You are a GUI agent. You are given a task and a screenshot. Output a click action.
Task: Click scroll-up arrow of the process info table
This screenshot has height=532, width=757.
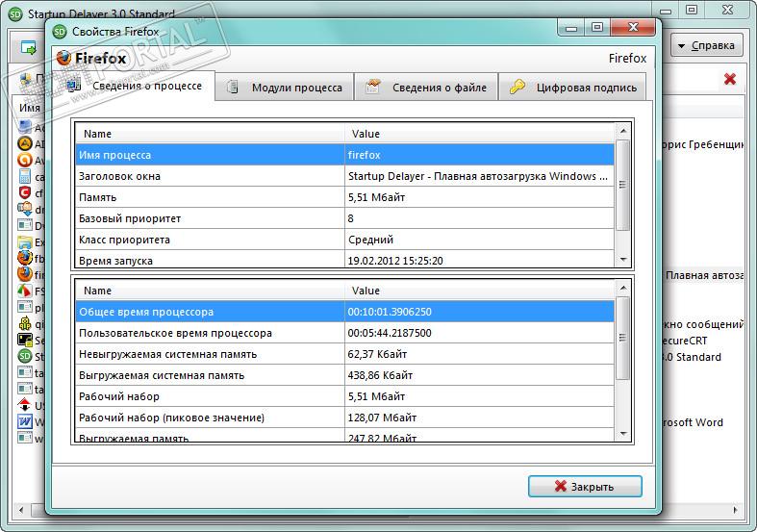tap(622, 131)
